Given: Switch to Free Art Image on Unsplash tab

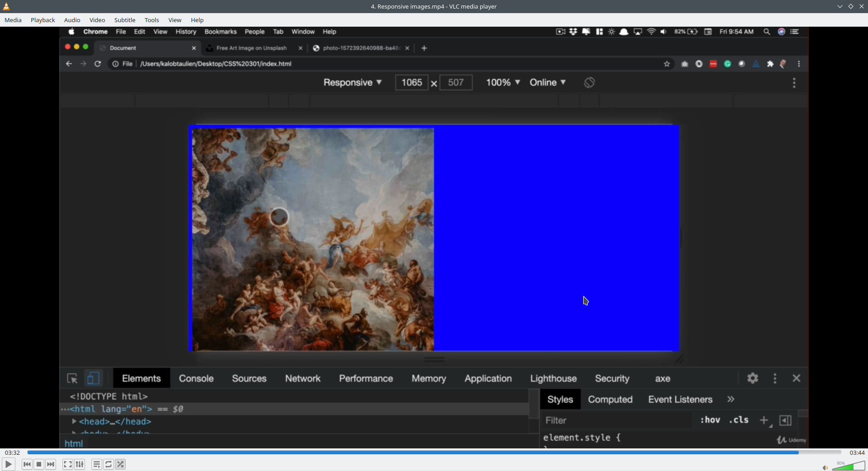Looking at the screenshot, I should pos(251,48).
